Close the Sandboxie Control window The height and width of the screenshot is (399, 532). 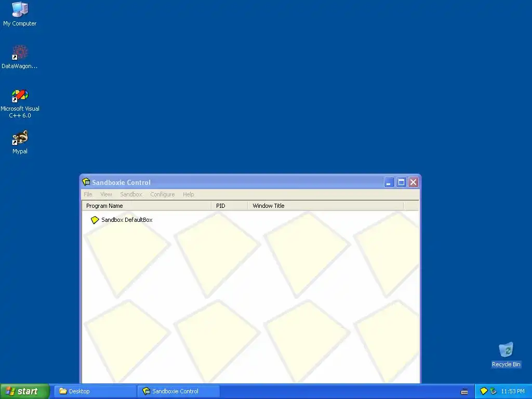click(413, 182)
